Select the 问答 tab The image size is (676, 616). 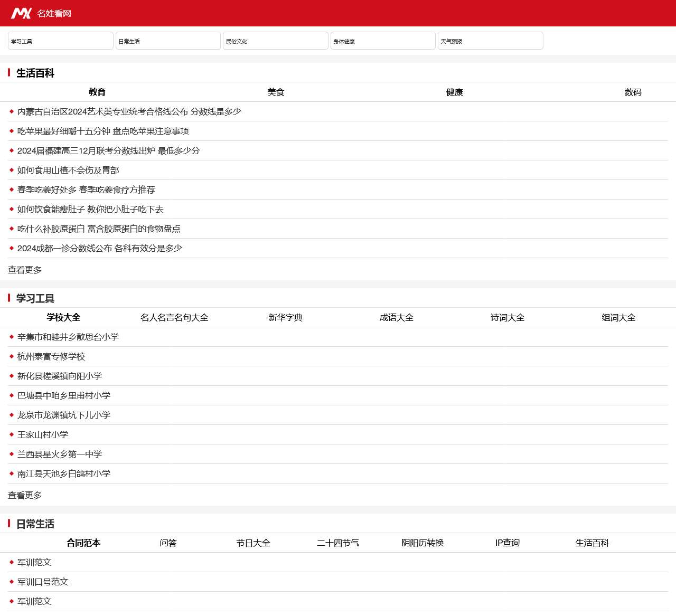[x=168, y=543]
